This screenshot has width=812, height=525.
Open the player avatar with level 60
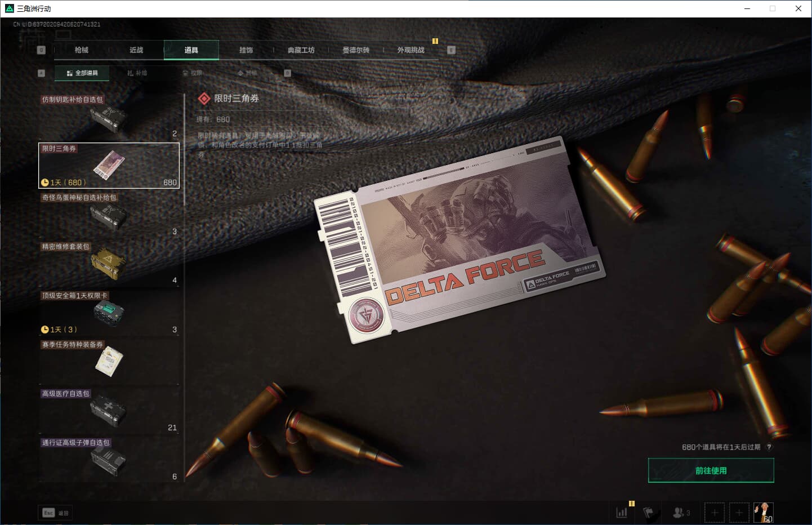point(764,513)
